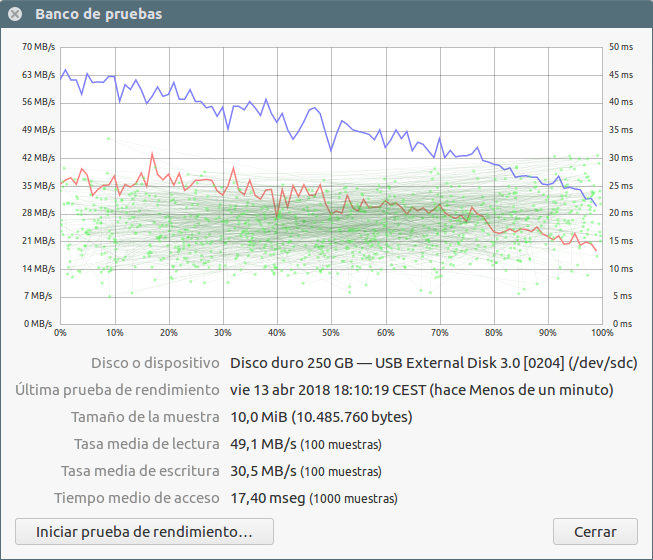Click the 70 MB/s axis label
653x560 pixels.
[38, 47]
